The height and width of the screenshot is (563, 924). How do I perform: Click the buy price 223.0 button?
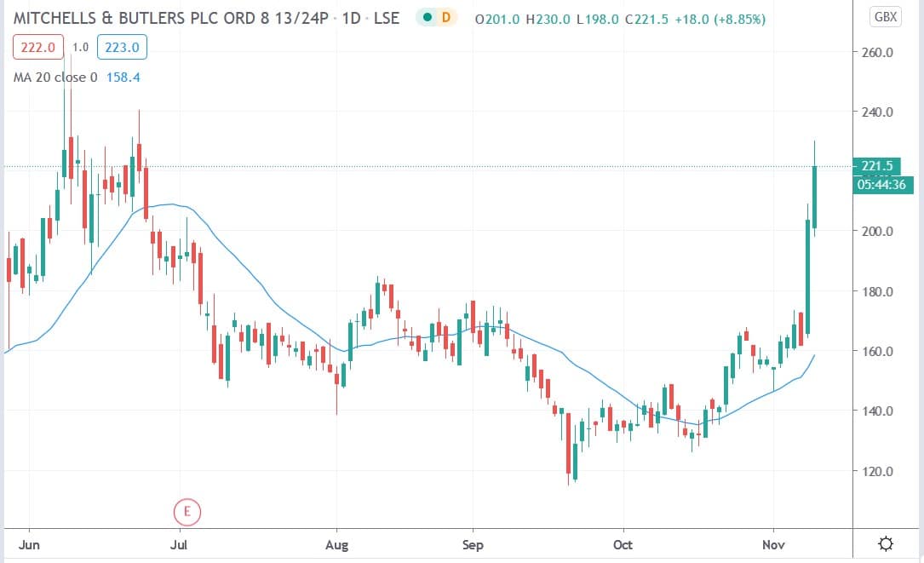[x=122, y=47]
